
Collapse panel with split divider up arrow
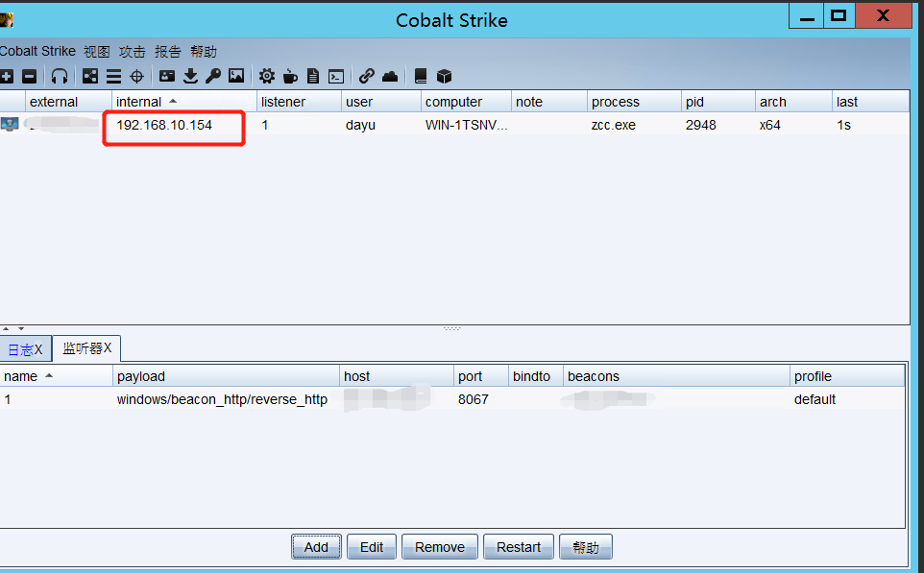coord(6,328)
